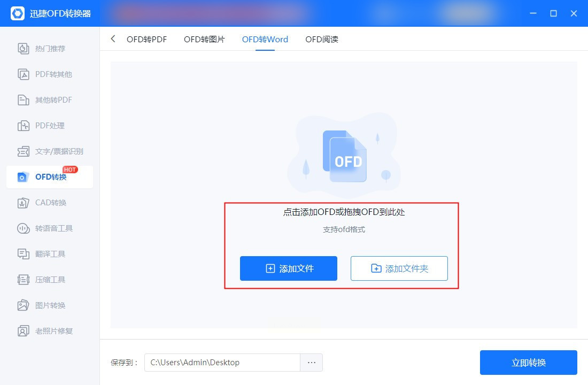The height and width of the screenshot is (385, 588).
Task: Select the 转语音工具 sidebar icon
Action: (x=23, y=228)
